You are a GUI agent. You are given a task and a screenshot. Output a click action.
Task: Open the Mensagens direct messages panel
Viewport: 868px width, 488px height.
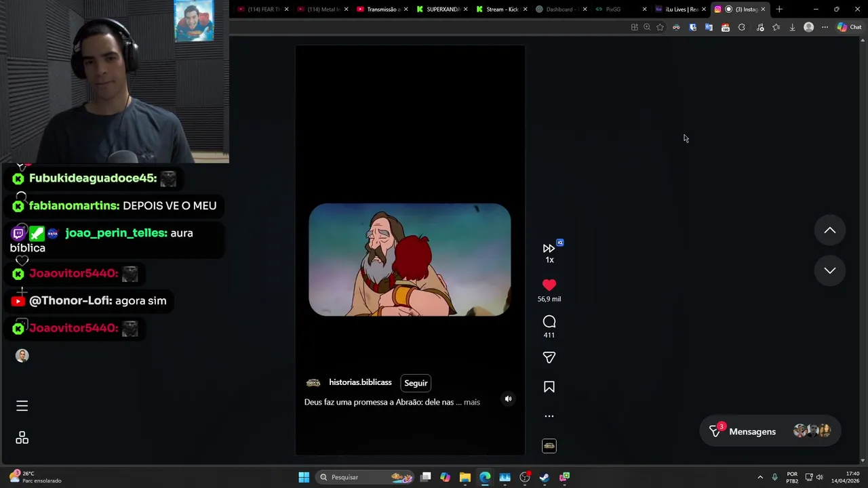coord(770,432)
